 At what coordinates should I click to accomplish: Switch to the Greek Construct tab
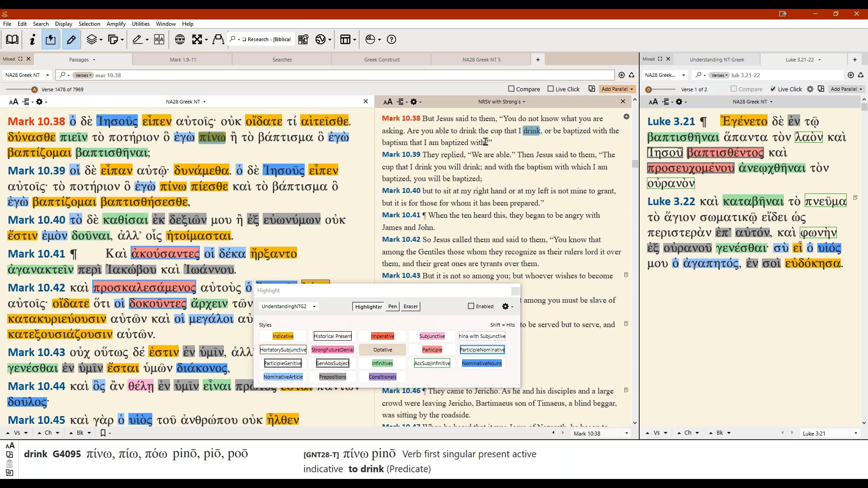point(381,59)
